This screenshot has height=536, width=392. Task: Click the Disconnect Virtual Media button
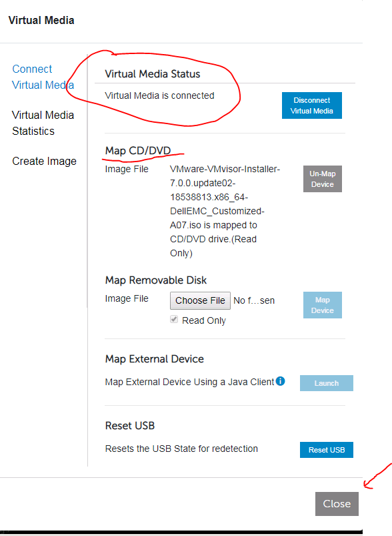[x=312, y=105]
